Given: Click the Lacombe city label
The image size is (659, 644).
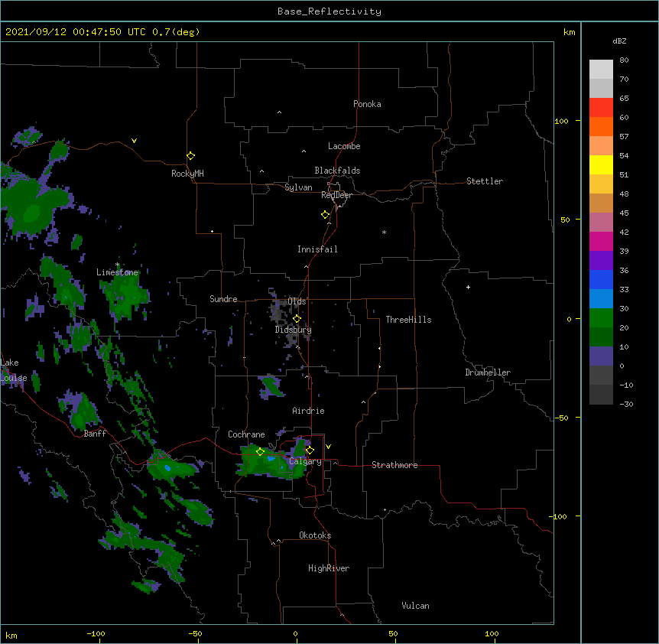Looking at the screenshot, I should coord(344,146).
